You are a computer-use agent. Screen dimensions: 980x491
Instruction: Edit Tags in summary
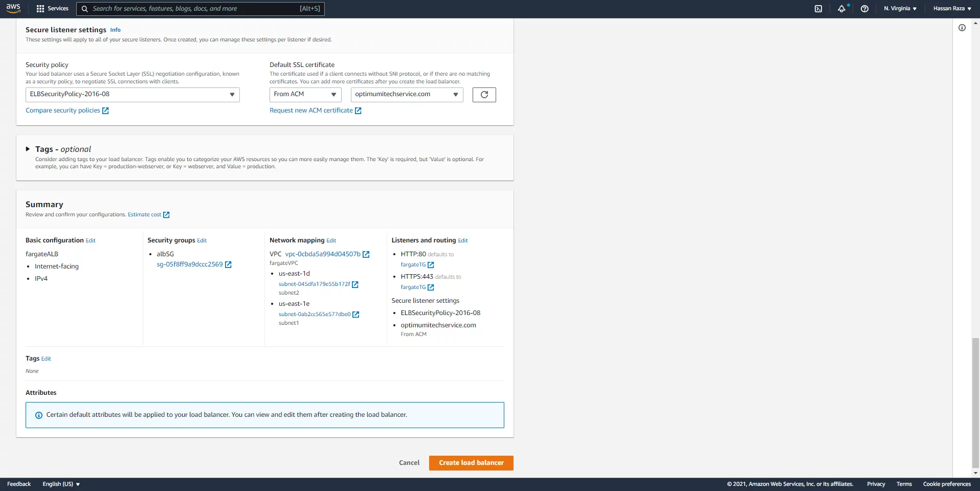pyautogui.click(x=46, y=359)
